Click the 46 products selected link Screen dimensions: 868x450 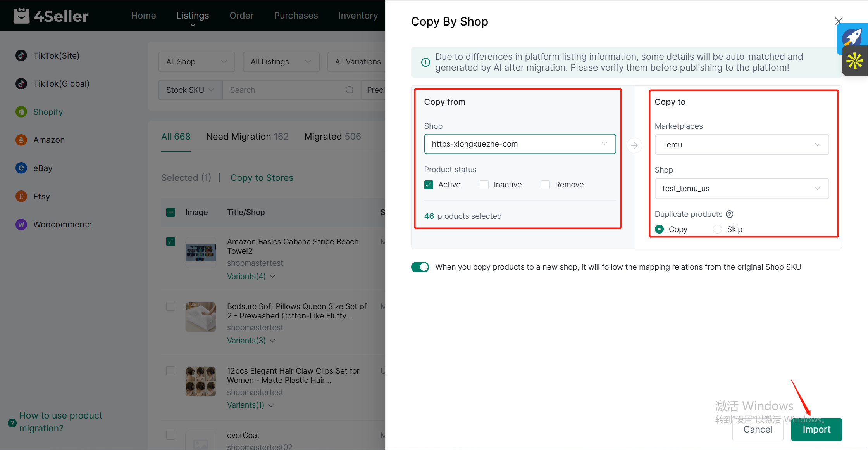pyautogui.click(x=463, y=216)
